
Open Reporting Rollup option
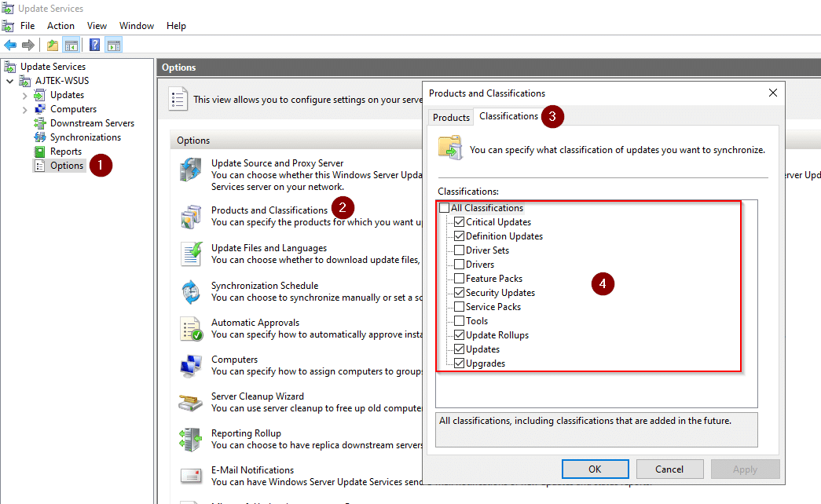[x=246, y=433]
